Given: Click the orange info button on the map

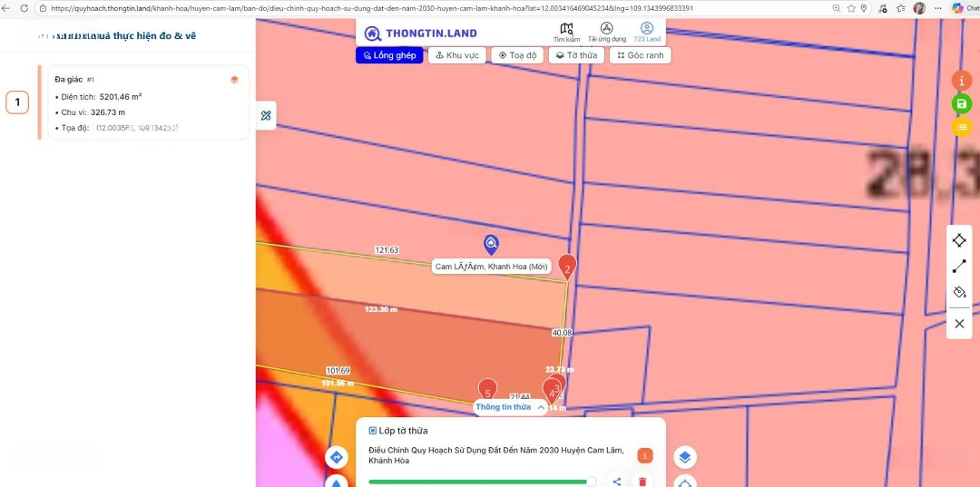Looking at the screenshot, I should tap(961, 81).
